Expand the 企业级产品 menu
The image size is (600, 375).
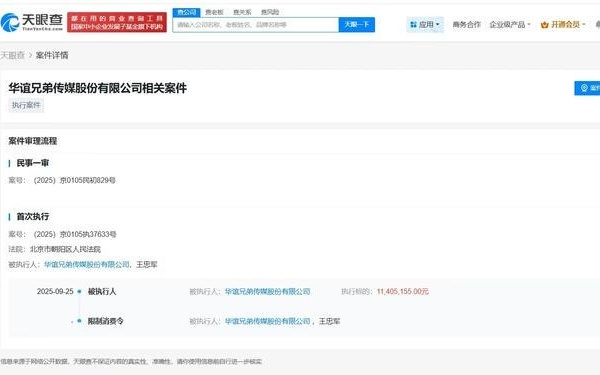(510, 25)
